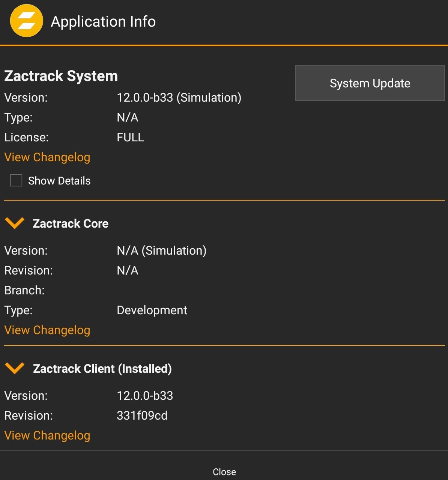Screen dimensions: 448x480
Task: Click the yellow Zactrack logo icon
Action: (x=26, y=21)
